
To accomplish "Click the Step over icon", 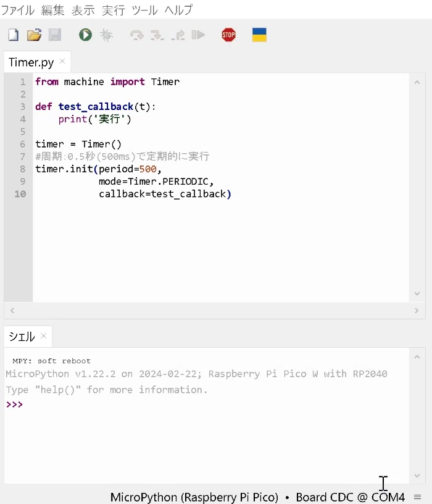I will click(137, 35).
